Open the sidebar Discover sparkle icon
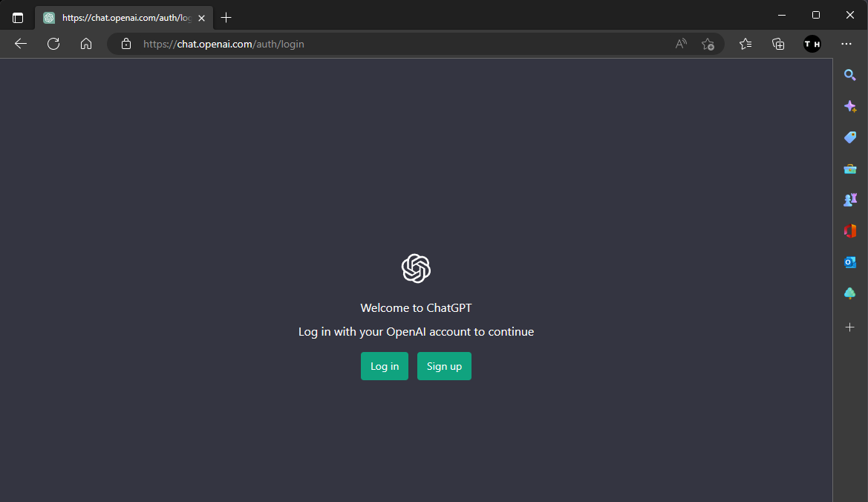The image size is (868, 502). pyautogui.click(x=849, y=106)
